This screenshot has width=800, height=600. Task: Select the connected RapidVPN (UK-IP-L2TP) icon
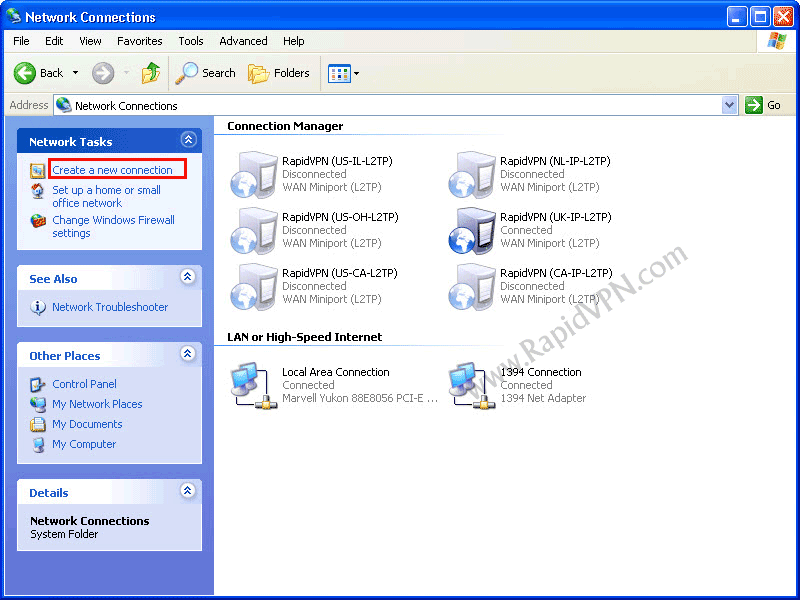pos(471,231)
